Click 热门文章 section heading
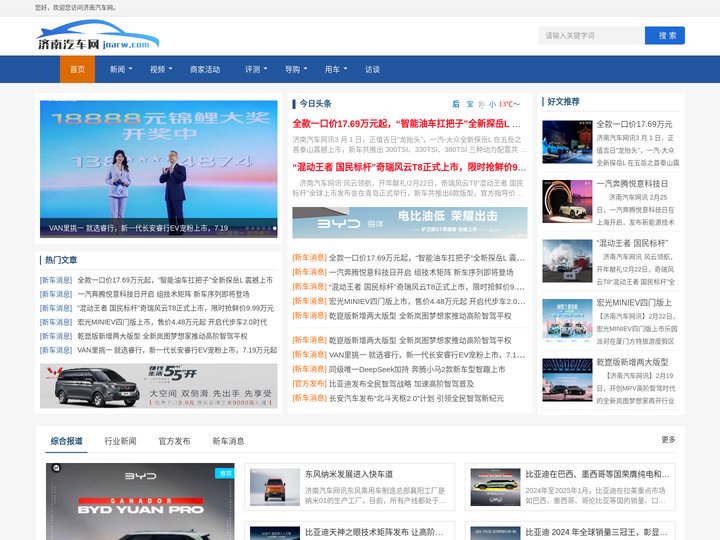Image resolution: width=720 pixels, height=540 pixels. [x=61, y=260]
